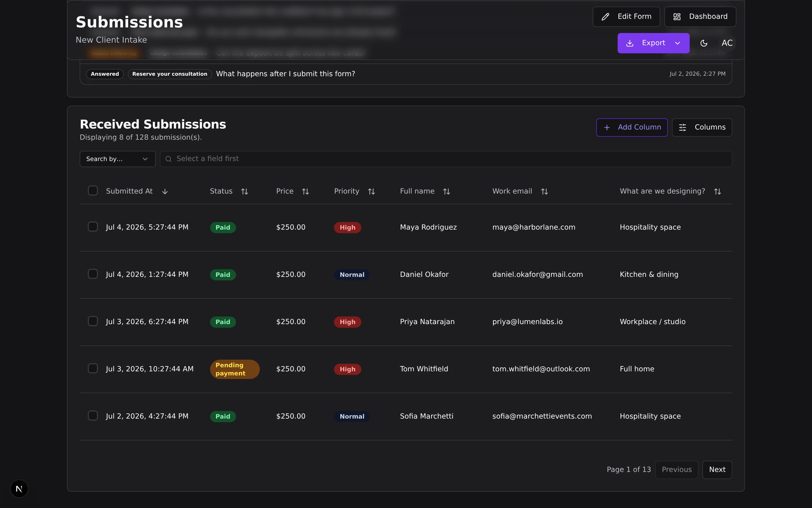Viewport: 812px width, 508px height.
Task: Go to the Next page
Action: [717, 470]
